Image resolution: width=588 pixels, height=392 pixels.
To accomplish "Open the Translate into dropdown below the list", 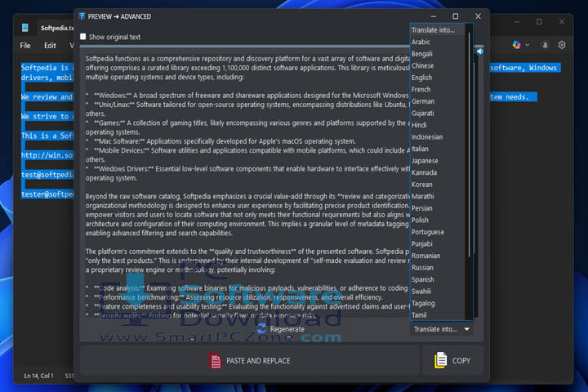I will pos(441,329).
